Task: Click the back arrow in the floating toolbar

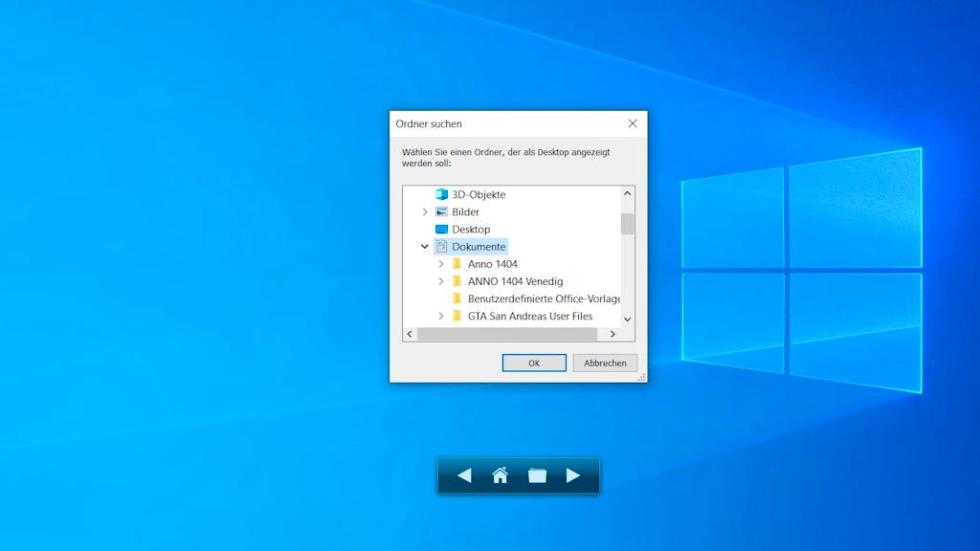Action: click(x=464, y=475)
